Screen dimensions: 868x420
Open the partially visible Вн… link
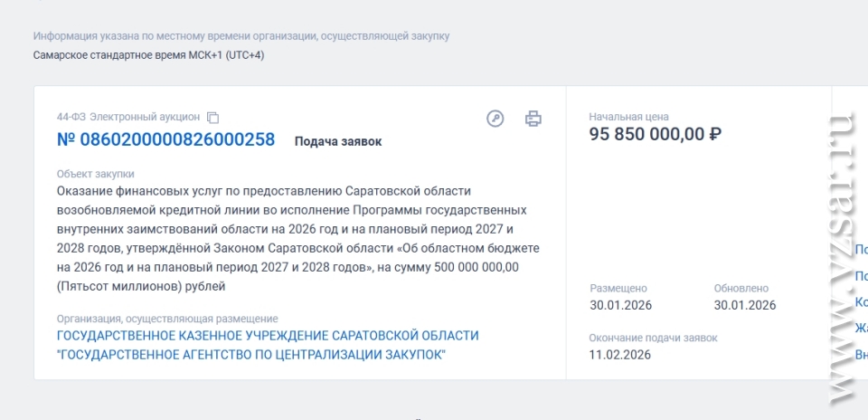861,354
